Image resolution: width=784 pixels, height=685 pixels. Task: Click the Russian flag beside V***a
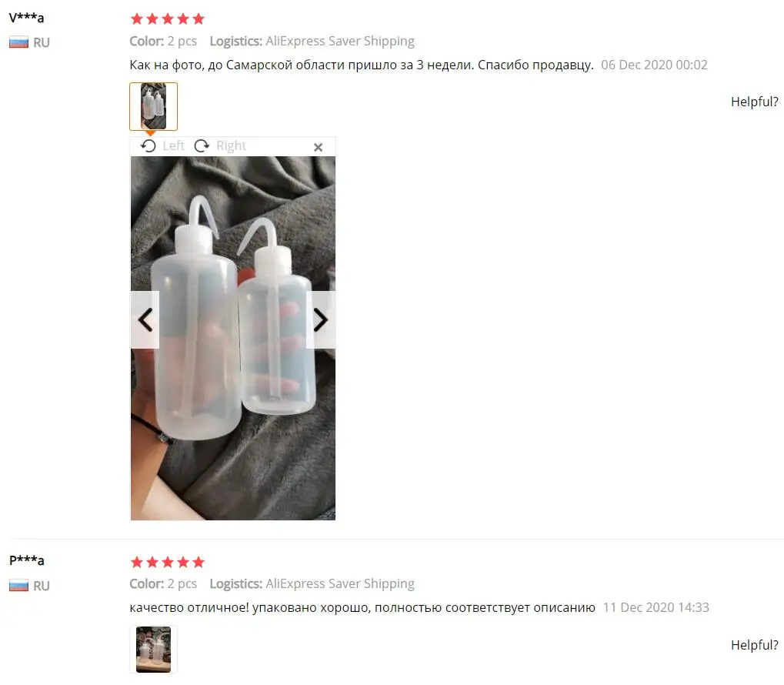[18, 42]
